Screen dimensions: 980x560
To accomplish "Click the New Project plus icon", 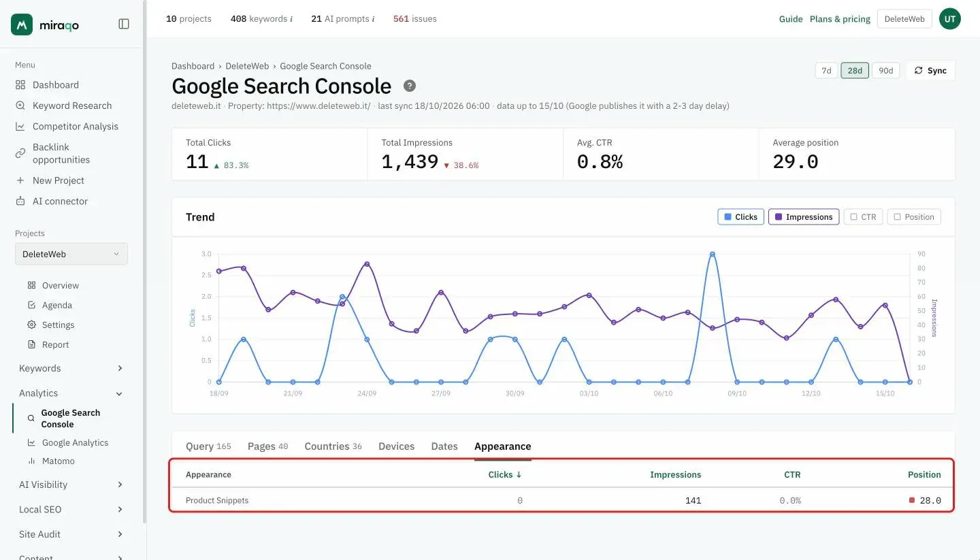I will click(20, 180).
